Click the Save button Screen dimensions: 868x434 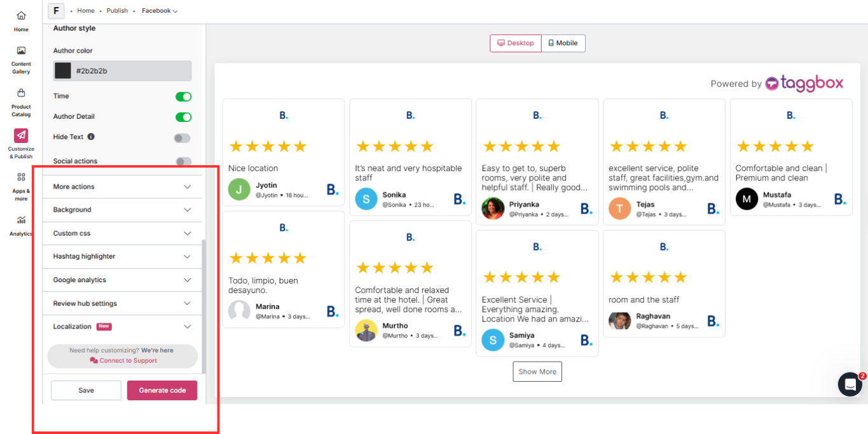pos(86,390)
